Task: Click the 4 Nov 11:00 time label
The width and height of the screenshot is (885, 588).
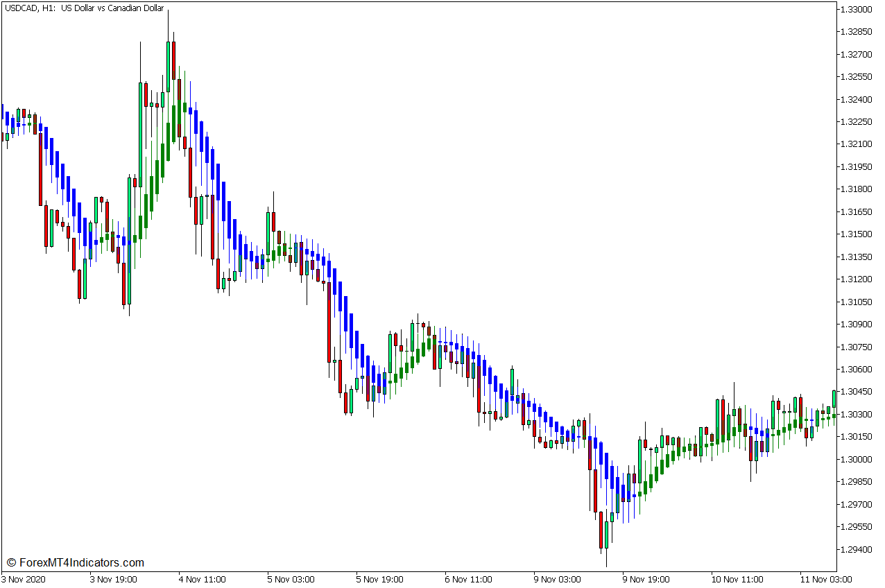Action: click(202, 579)
